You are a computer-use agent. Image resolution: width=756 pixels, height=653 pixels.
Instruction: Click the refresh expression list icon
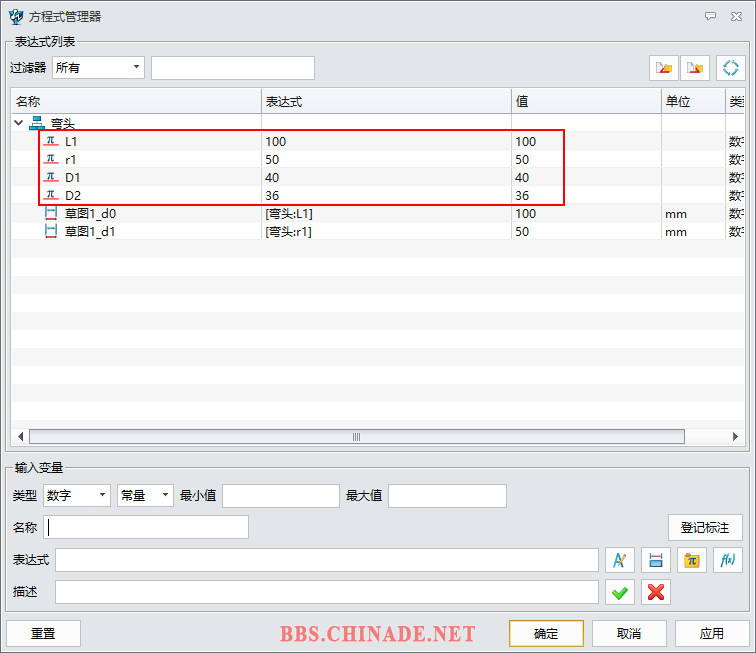pyautogui.click(x=730, y=68)
